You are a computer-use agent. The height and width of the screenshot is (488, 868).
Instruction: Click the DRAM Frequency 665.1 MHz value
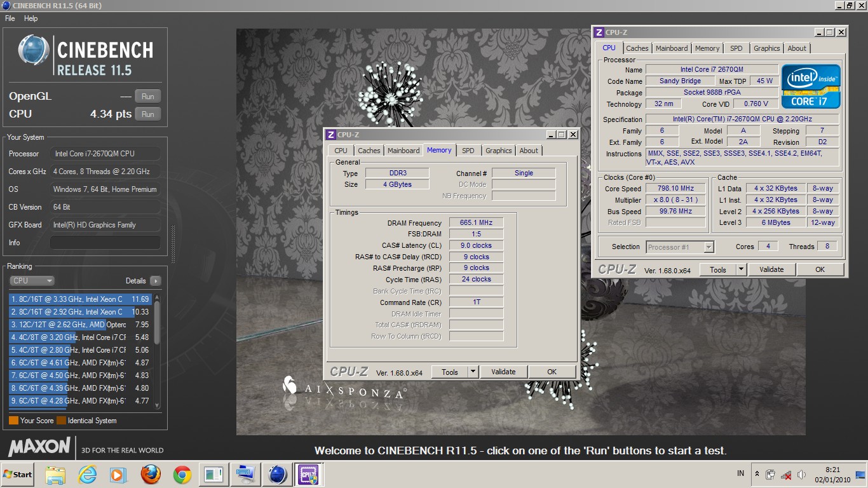476,223
